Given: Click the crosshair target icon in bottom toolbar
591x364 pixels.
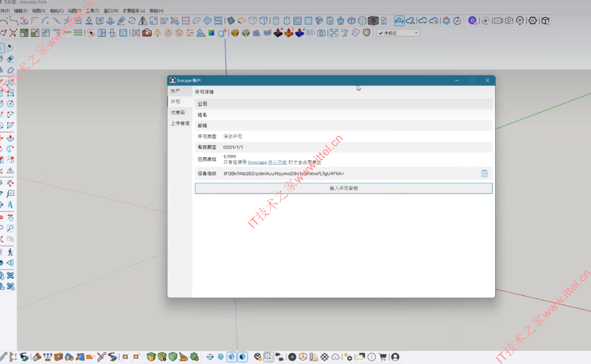Looking at the screenshot, I should click(x=210, y=357).
